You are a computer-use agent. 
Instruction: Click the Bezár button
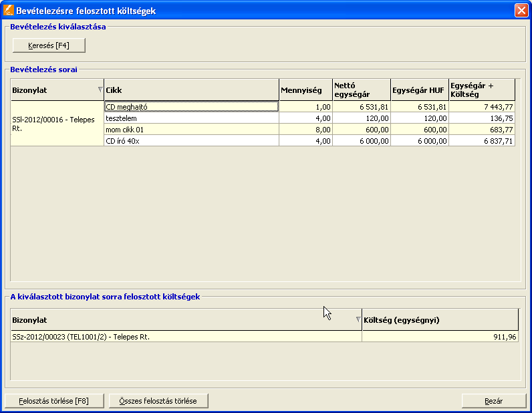pyautogui.click(x=494, y=401)
